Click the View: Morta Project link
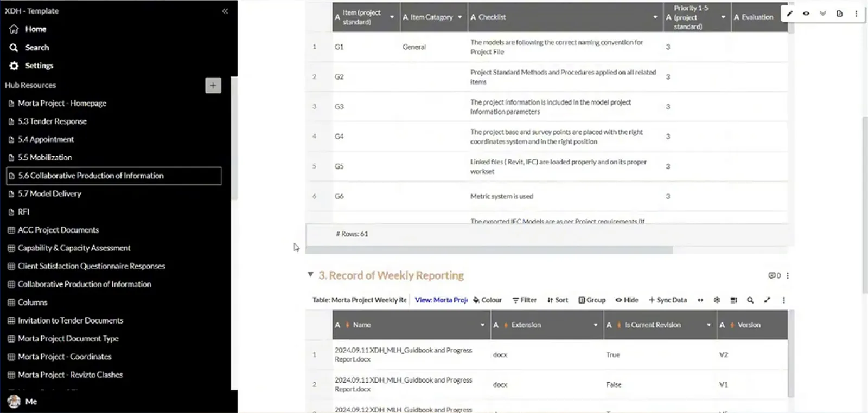 tap(441, 300)
